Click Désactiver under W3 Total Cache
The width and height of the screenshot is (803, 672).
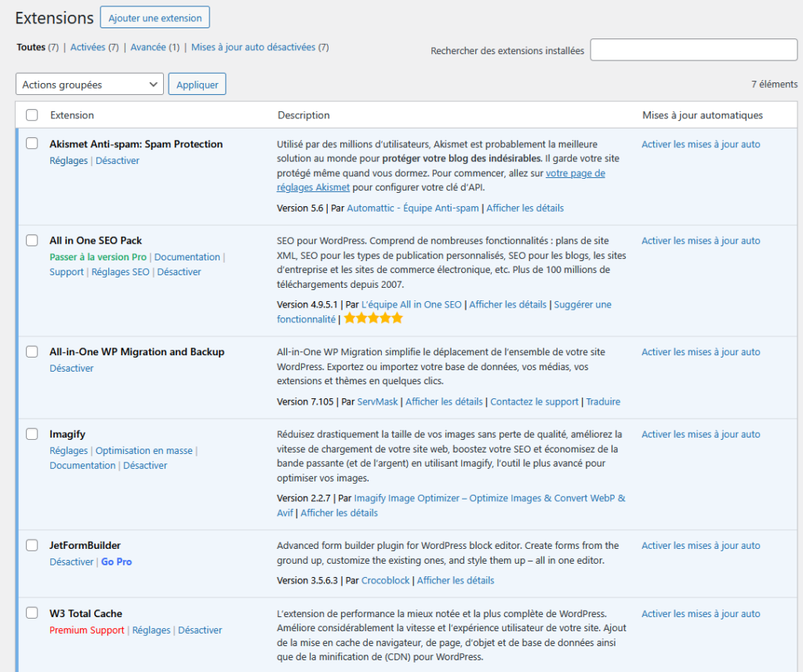200,630
